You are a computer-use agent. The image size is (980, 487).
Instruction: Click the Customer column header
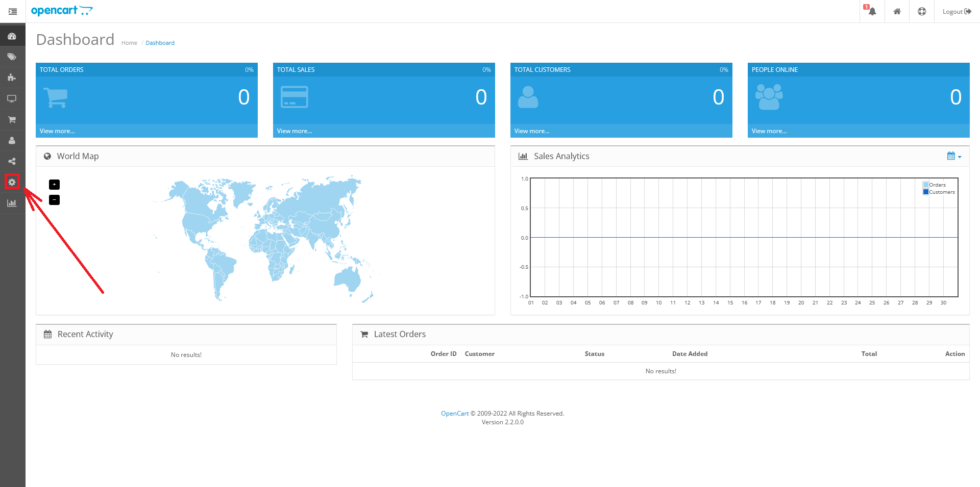point(480,354)
